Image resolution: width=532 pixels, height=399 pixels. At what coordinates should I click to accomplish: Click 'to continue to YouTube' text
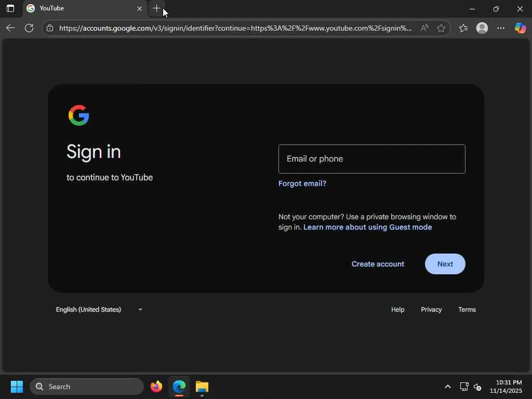point(110,178)
